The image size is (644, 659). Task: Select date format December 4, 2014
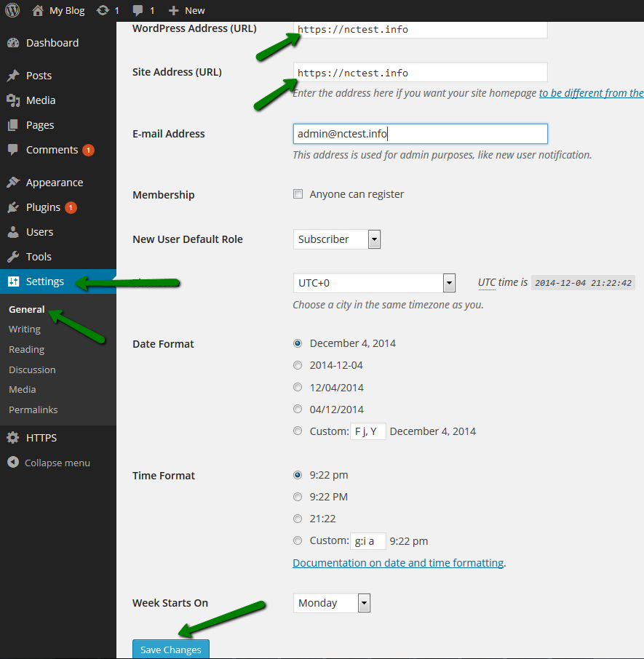click(298, 343)
